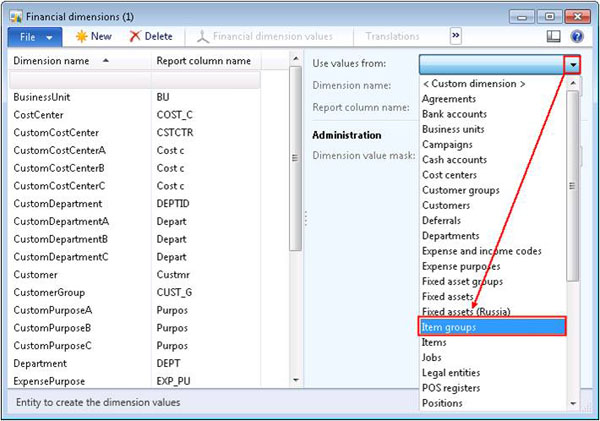
Task: Click the Delete red X icon
Action: pos(135,36)
